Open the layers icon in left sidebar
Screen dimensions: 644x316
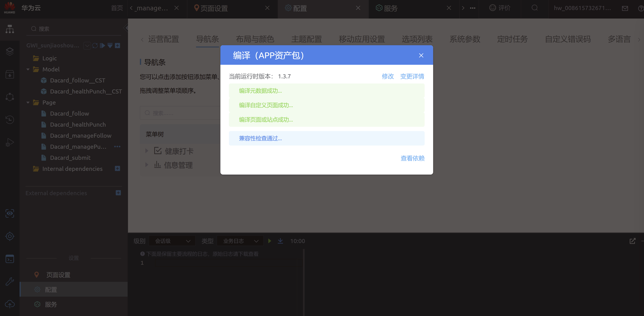pyautogui.click(x=10, y=52)
